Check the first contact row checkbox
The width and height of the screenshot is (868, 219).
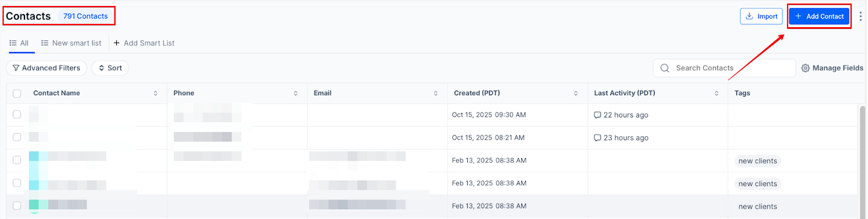17,115
